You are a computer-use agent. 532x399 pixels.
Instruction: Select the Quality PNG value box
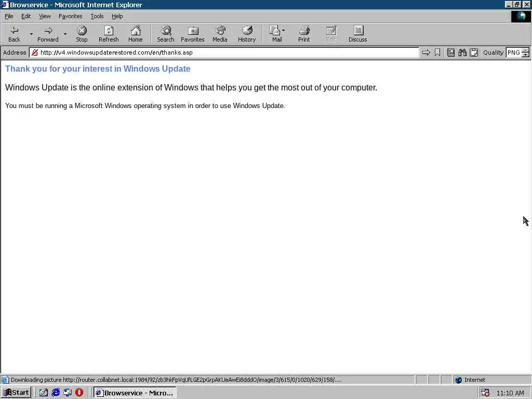(x=514, y=52)
